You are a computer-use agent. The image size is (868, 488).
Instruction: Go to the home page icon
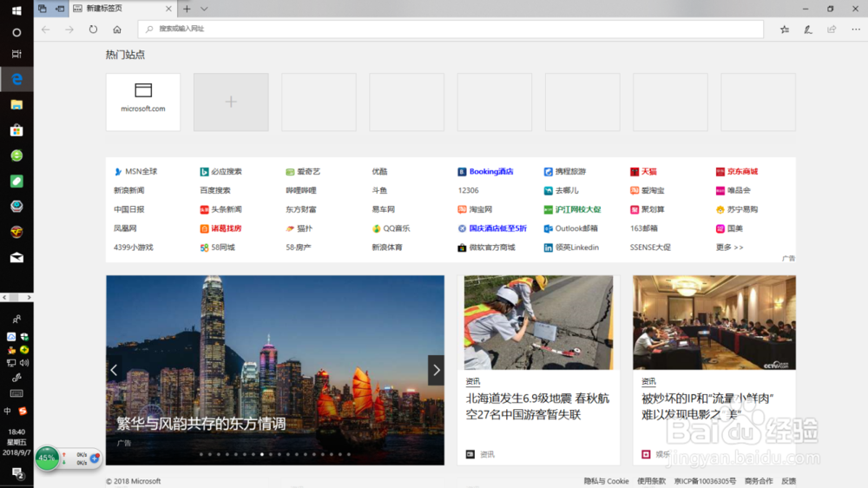coord(117,30)
